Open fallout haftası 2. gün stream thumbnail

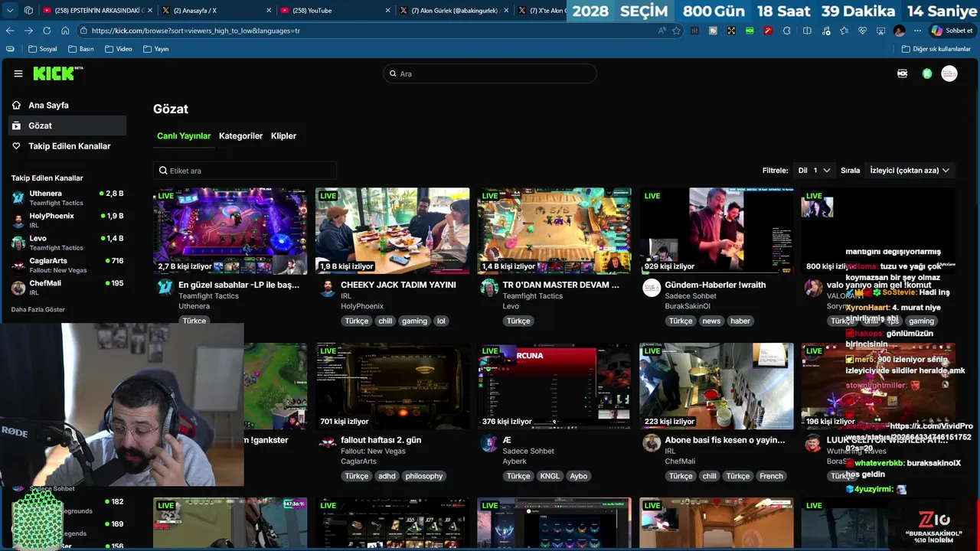pos(392,386)
